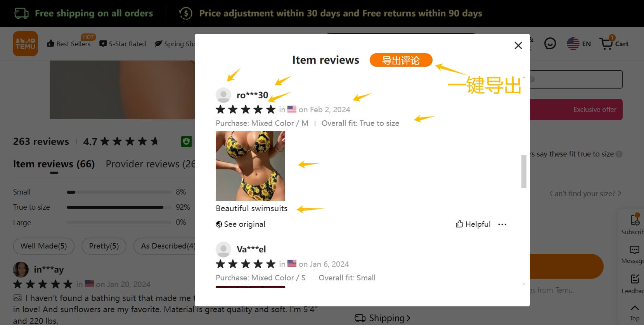Switch to the Item reviews (66) tab
This screenshot has height=325, width=644.
pos(54,164)
